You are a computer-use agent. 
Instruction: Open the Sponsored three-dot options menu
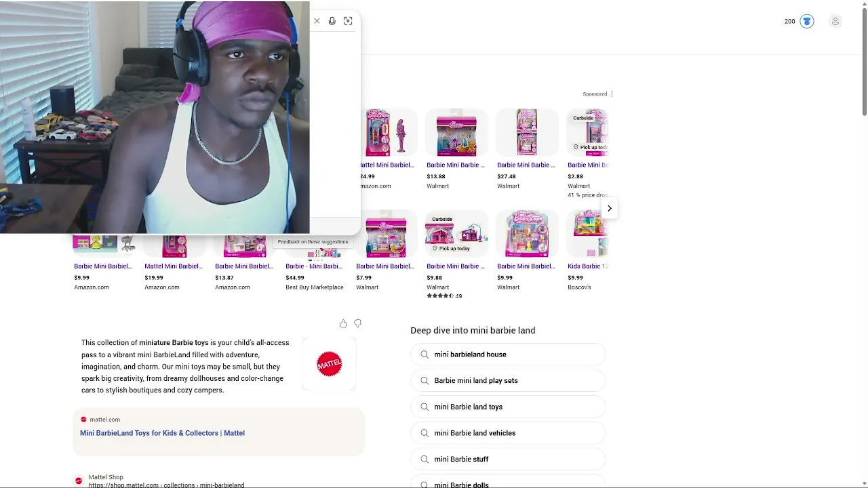coord(612,94)
